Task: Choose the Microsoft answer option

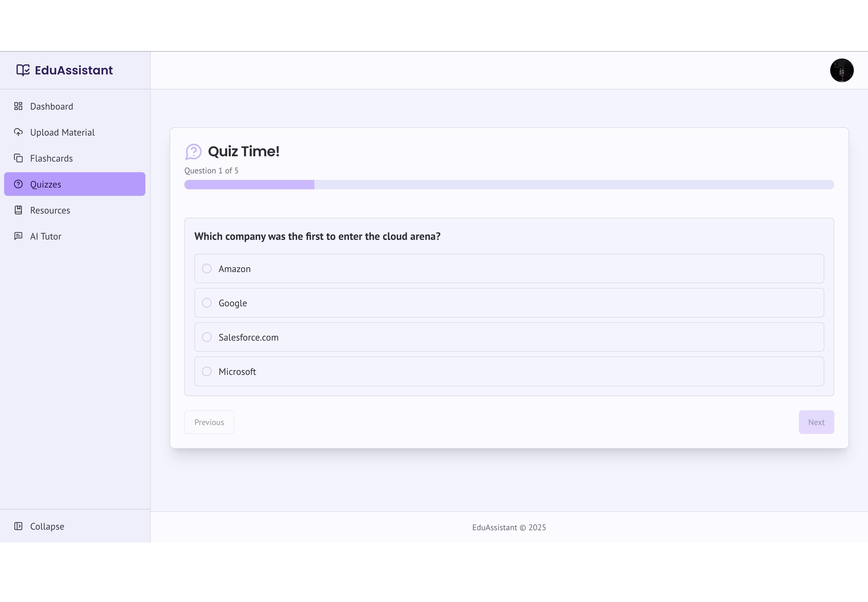Action: (x=509, y=372)
